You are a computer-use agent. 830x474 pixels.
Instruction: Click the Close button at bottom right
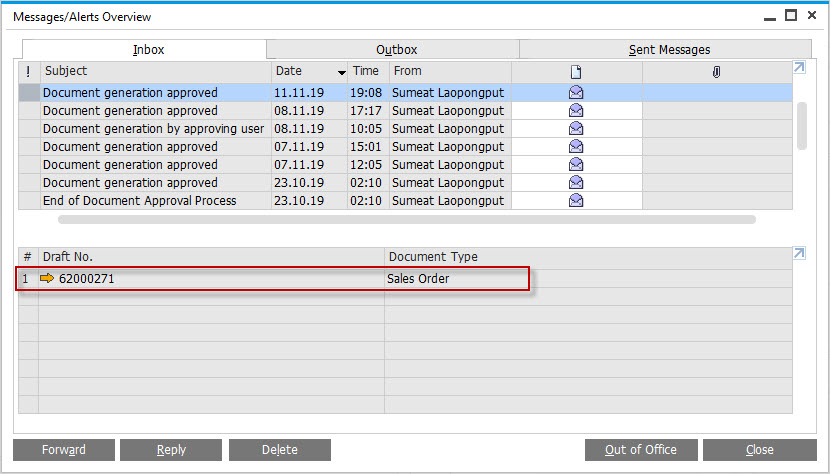(x=760, y=450)
